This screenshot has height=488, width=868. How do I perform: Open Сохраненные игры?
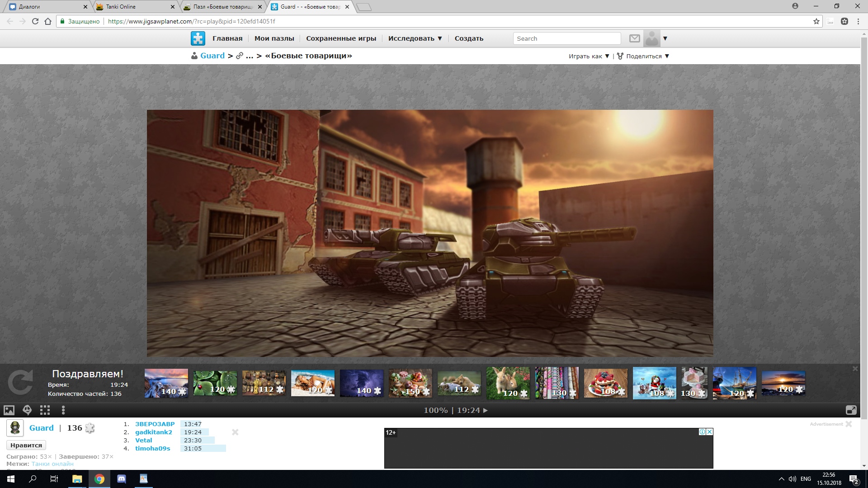(x=341, y=38)
